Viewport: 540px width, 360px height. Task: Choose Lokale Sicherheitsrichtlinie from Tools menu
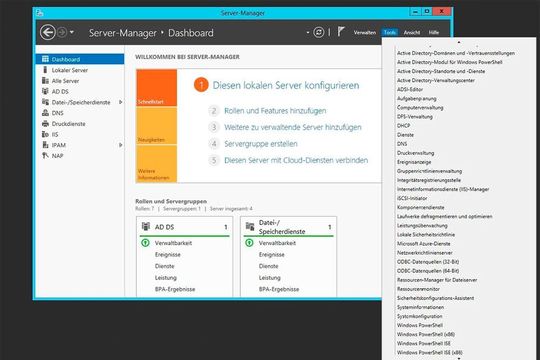(426, 235)
